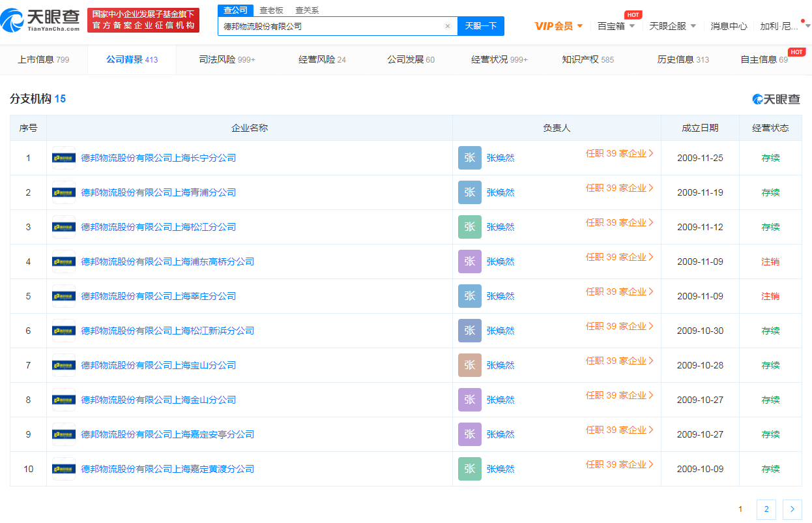Click the next page arrow in pagination
This screenshot has width=812, height=523.
point(792,509)
